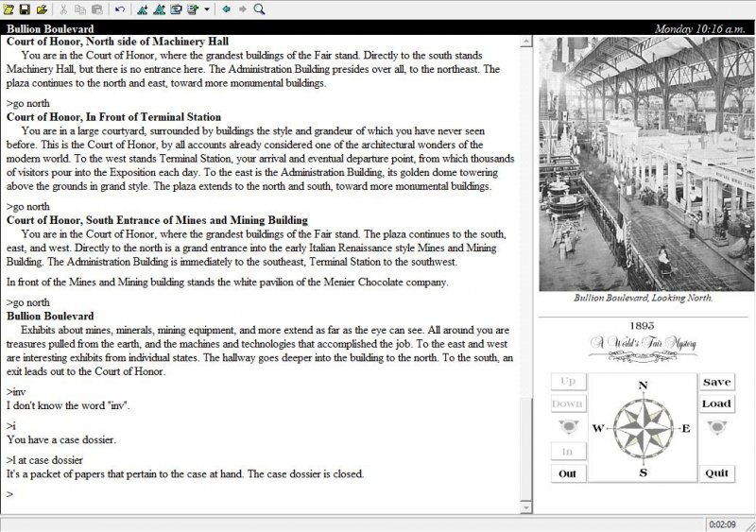
Task: Click the new game scroll icon in toolbar
Action: coord(9,9)
